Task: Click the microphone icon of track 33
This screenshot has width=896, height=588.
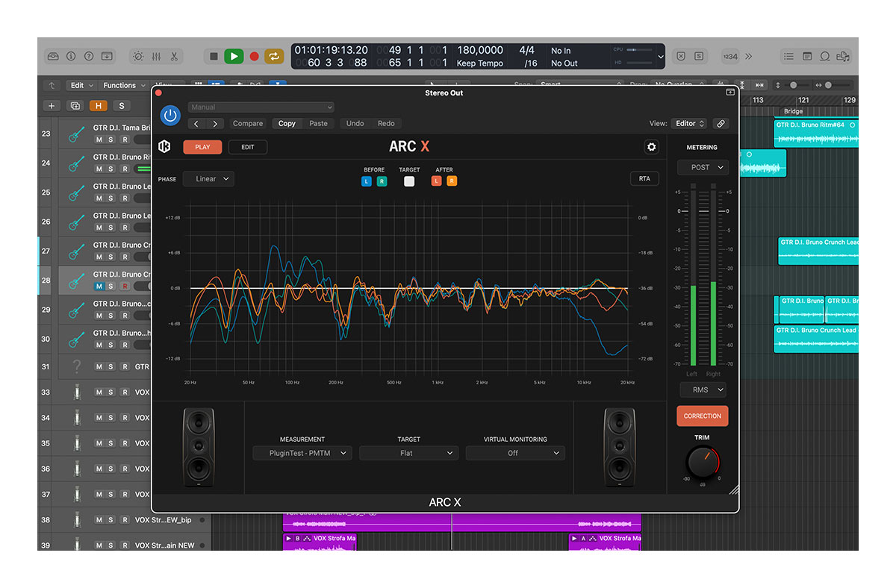Action: (x=75, y=392)
